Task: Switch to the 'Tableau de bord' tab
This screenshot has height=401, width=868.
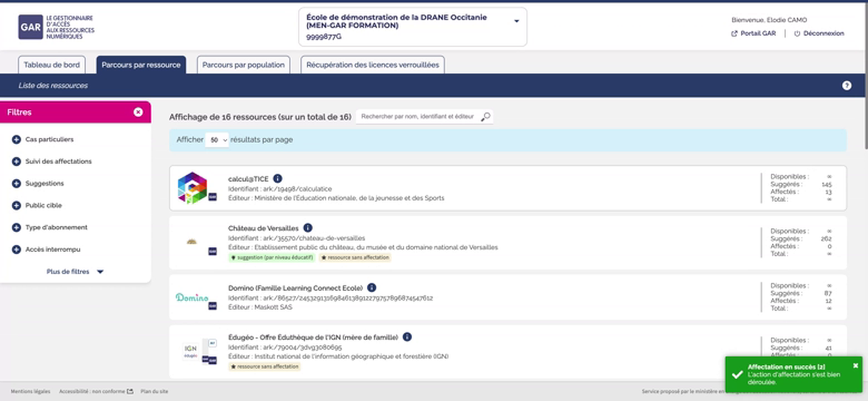Action: pyautogui.click(x=52, y=65)
